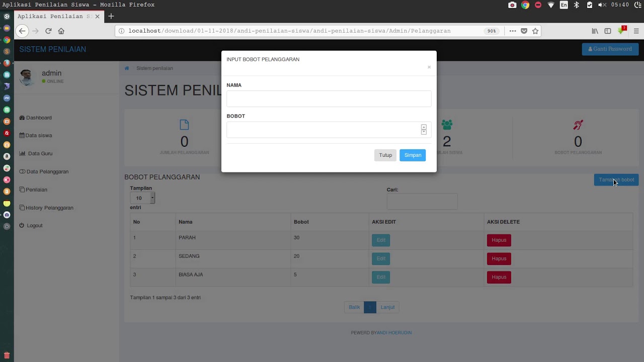The width and height of the screenshot is (644, 362).
Task: Click Edit for the SEDANG row
Action: (381, 258)
